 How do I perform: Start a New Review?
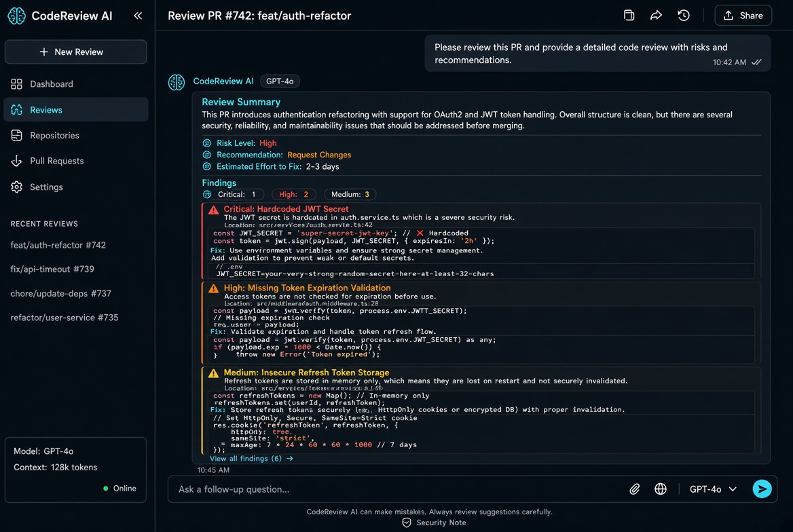[76, 52]
